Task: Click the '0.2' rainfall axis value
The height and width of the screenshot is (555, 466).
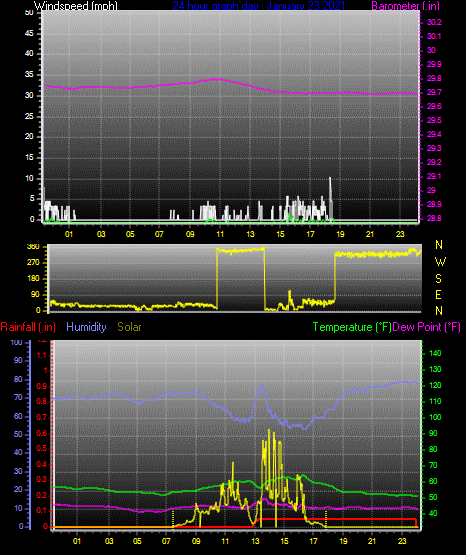Action: click(x=42, y=495)
